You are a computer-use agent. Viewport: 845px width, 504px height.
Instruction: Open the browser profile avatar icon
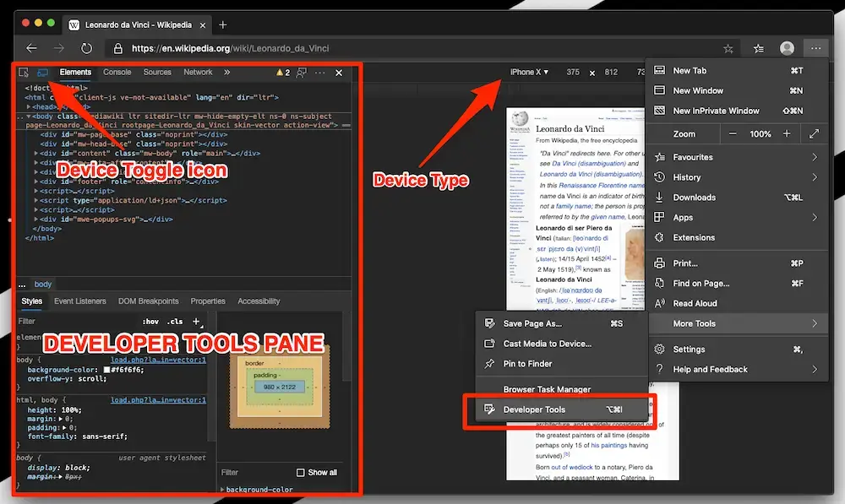pos(787,49)
